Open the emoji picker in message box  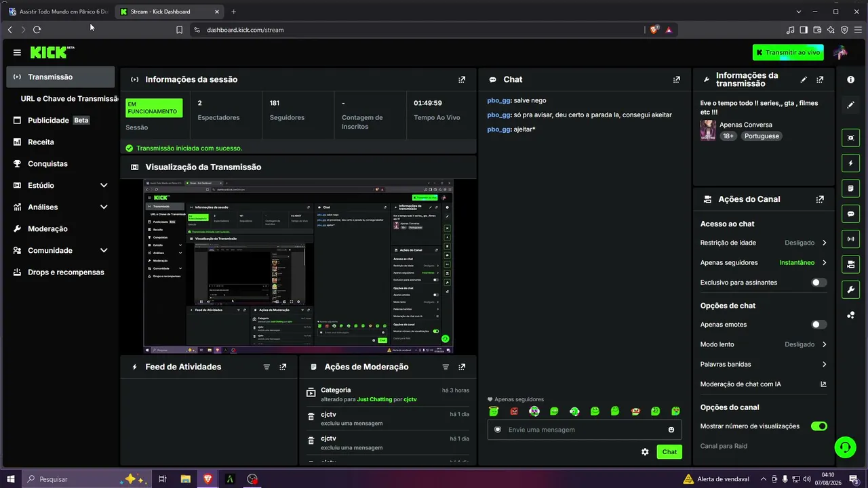(671, 430)
